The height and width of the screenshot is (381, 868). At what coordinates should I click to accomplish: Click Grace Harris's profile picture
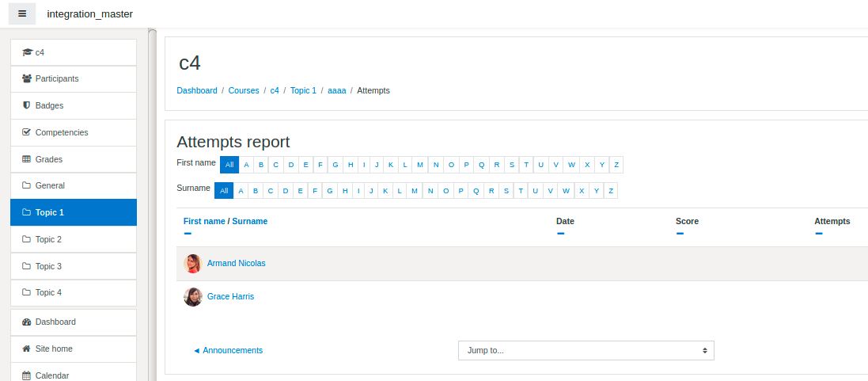(x=192, y=297)
